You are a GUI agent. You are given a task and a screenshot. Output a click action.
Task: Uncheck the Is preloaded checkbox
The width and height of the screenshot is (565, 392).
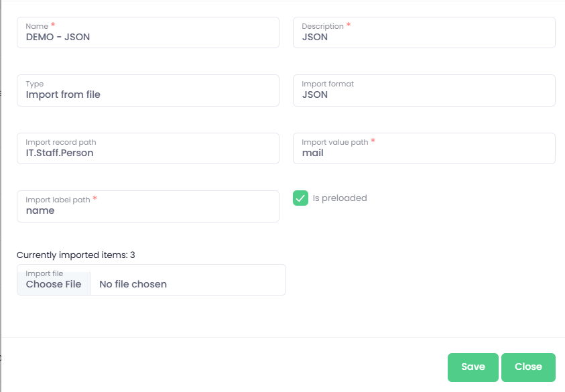point(300,198)
